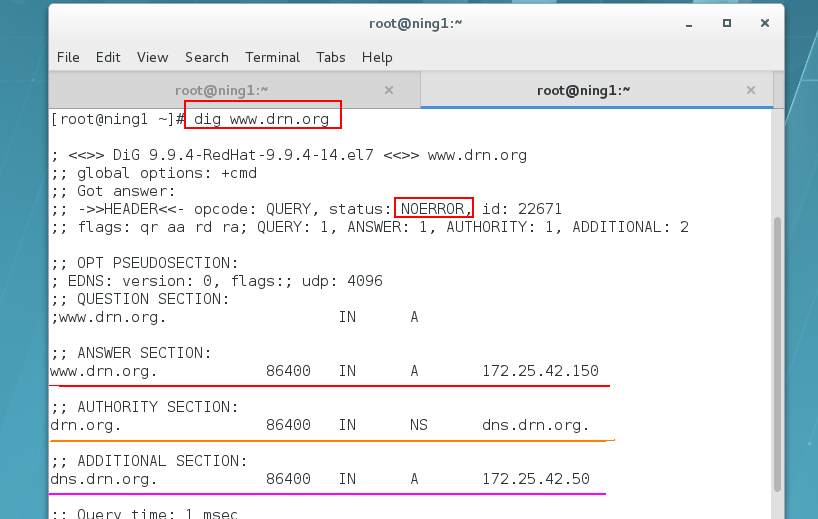818x519 pixels.
Task: Click 'ADDITIONAL: 2' in the flags line
Action: coord(630,227)
